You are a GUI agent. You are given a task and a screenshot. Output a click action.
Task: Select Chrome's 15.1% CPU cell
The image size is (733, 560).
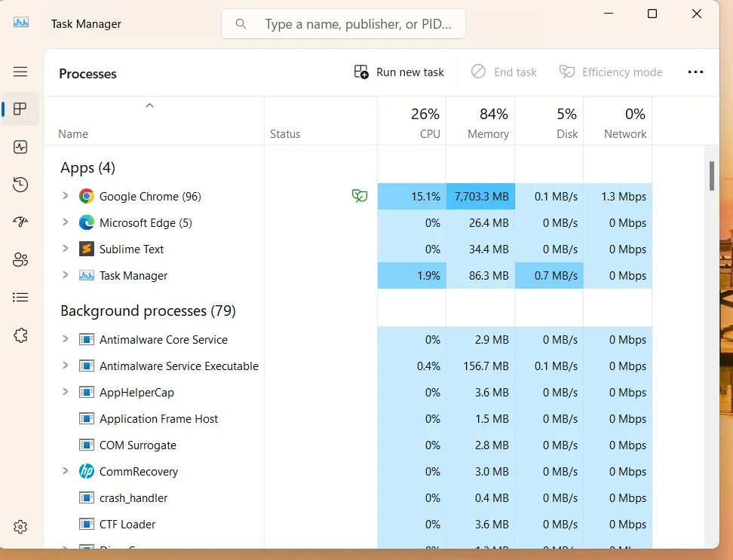click(412, 196)
